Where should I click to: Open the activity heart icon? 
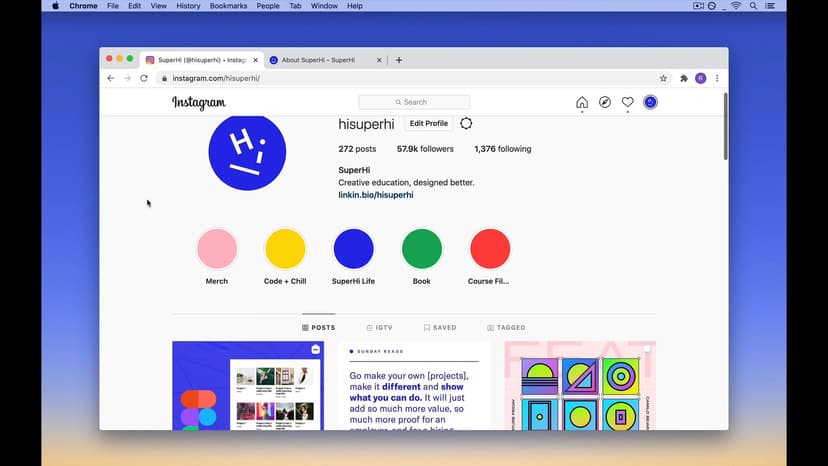coord(628,102)
